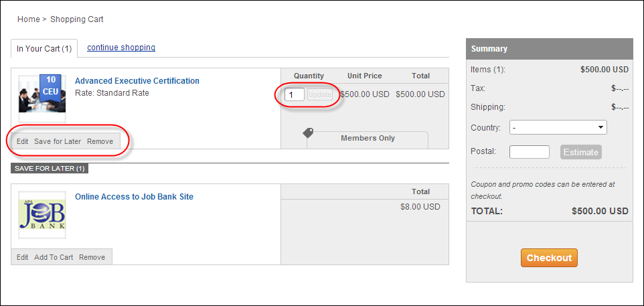The width and height of the screenshot is (644, 306).
Task: Remove the Job Bank saved item
Action: [x=92, y=257]
